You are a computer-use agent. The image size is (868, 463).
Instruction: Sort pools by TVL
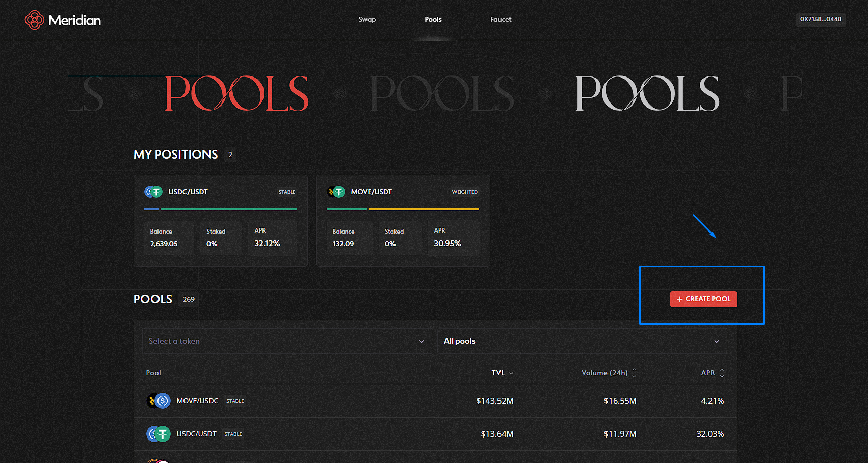point(503,373)
